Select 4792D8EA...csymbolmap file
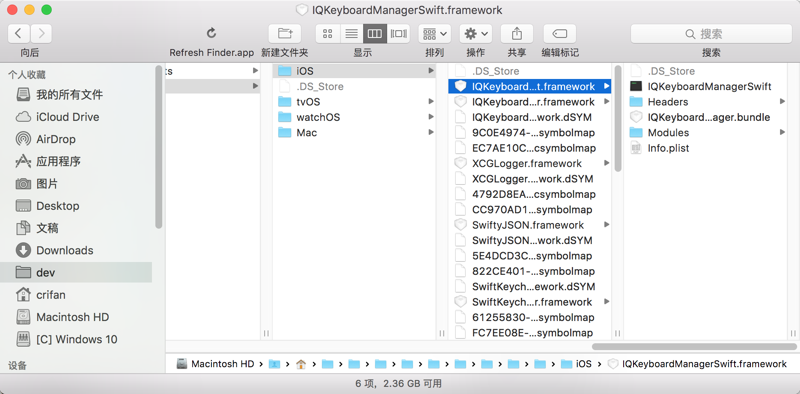 pyautogui.click(x=530, y=194)
